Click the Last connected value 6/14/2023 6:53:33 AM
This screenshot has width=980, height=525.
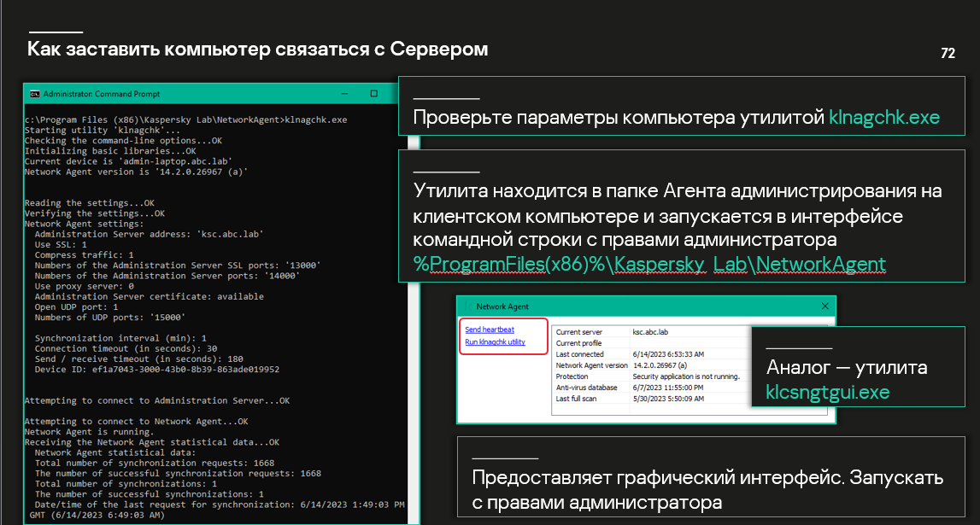tap(668, 354)
